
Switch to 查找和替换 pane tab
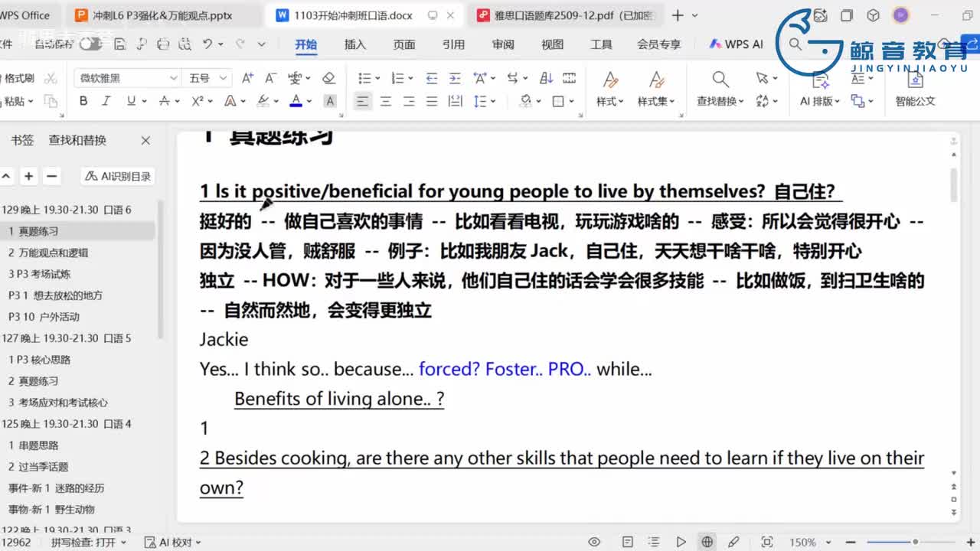pos(77,140)
